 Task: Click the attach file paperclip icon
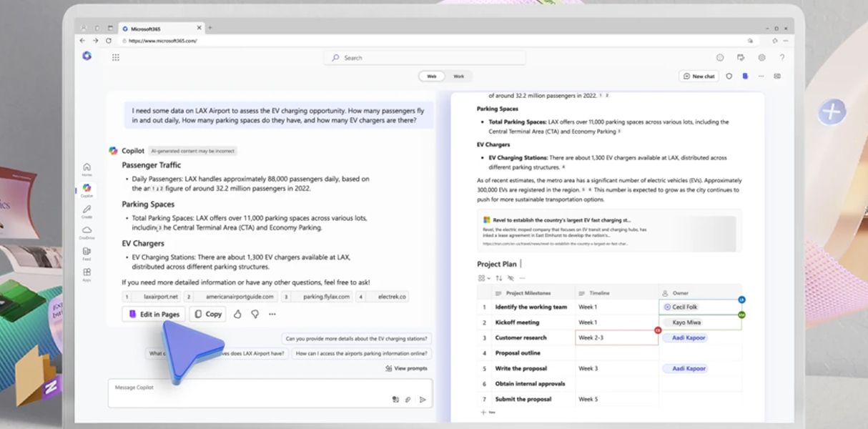click(408, 400)
